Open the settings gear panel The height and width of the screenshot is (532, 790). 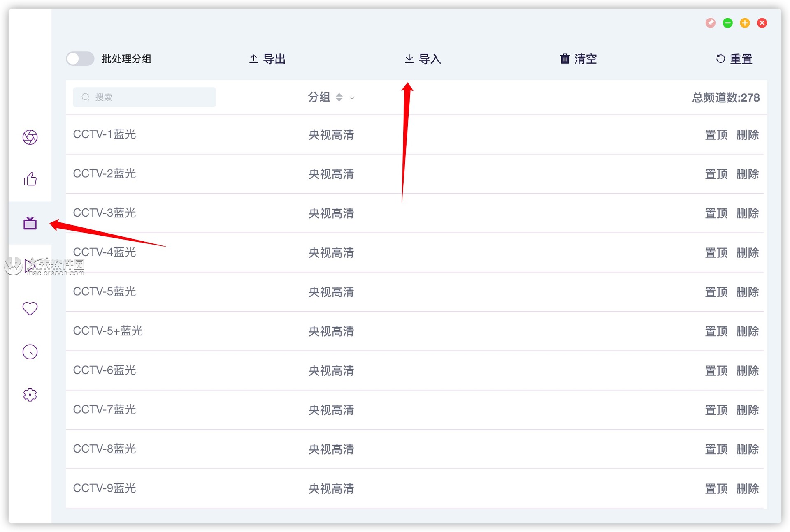tap(30, 394)
